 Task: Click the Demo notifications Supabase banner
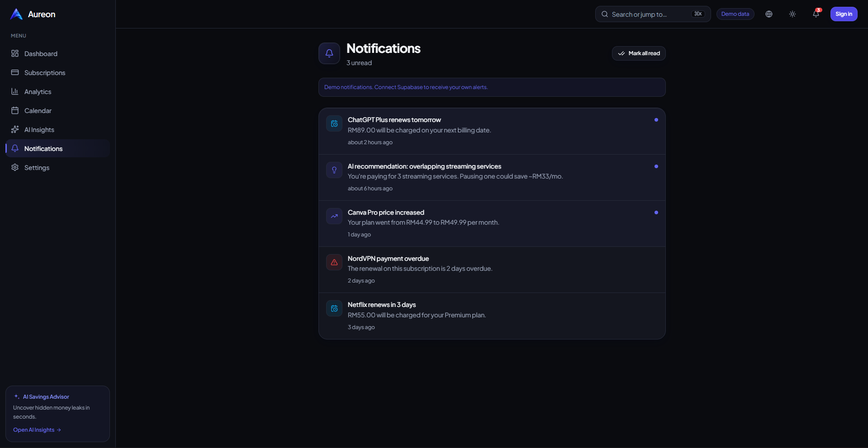point(492,87)
